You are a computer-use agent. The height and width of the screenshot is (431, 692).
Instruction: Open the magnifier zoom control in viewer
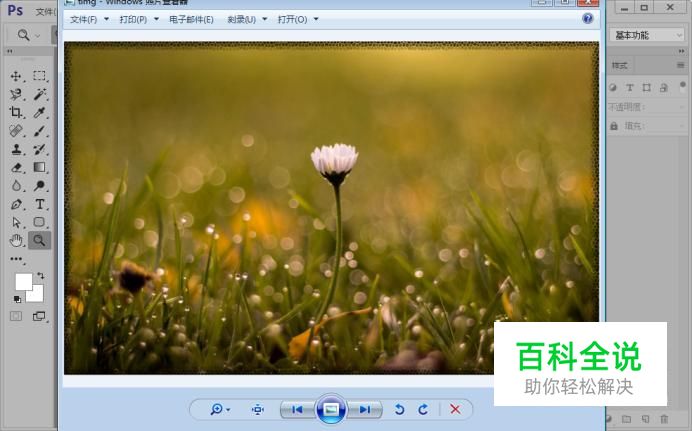click(x=219, y=410)
